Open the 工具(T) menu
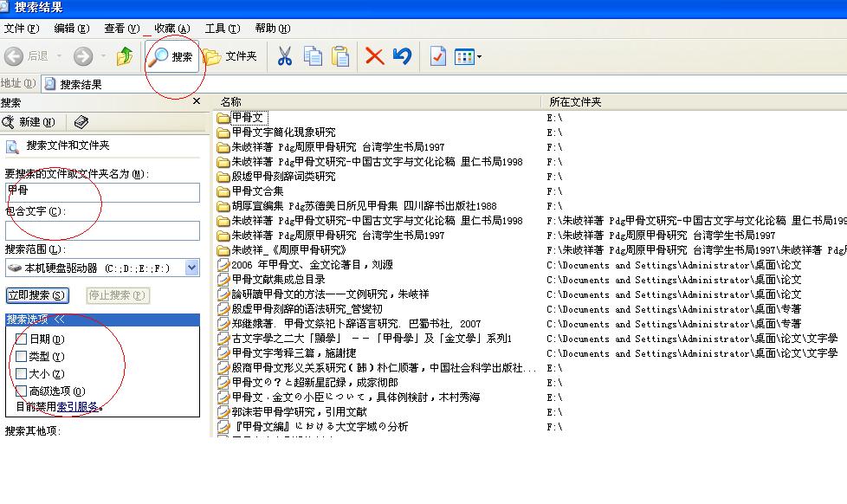This screenshot has height=504, width=847. point(221,29)
